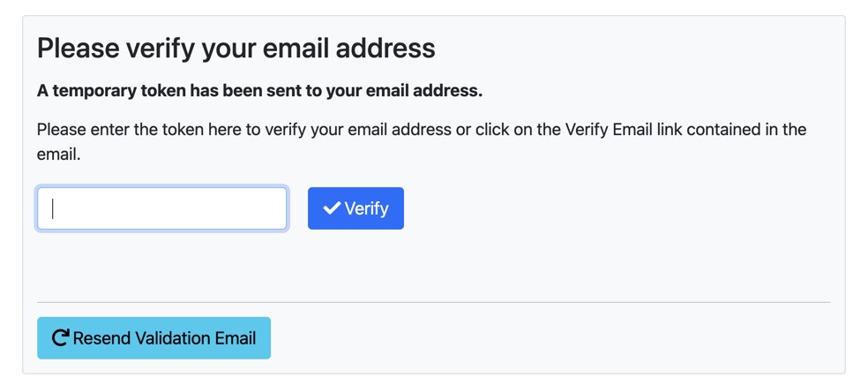Screen dimensions: 868x385
Task: Focus the token input field
Action: point(161,208)
